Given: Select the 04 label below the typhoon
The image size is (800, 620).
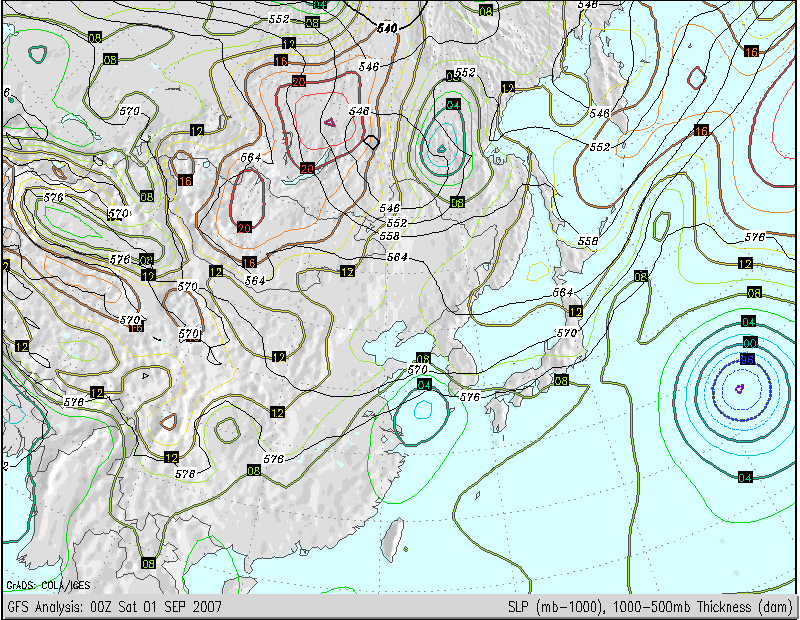Looking at the screenshot, I should pos(745,478).
